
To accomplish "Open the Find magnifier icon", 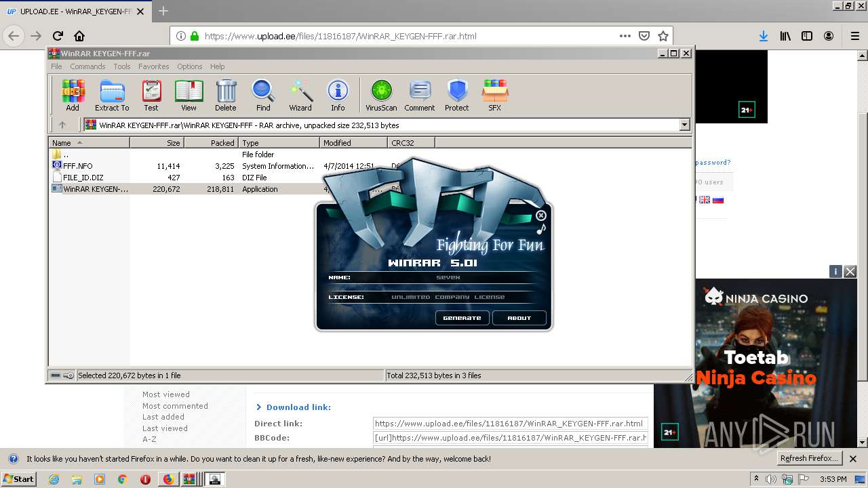I will (263, 95).
